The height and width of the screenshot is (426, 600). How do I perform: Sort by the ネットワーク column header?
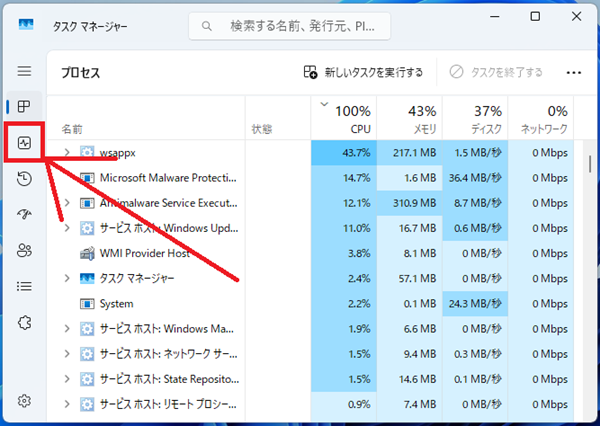[x=541, y=118]
